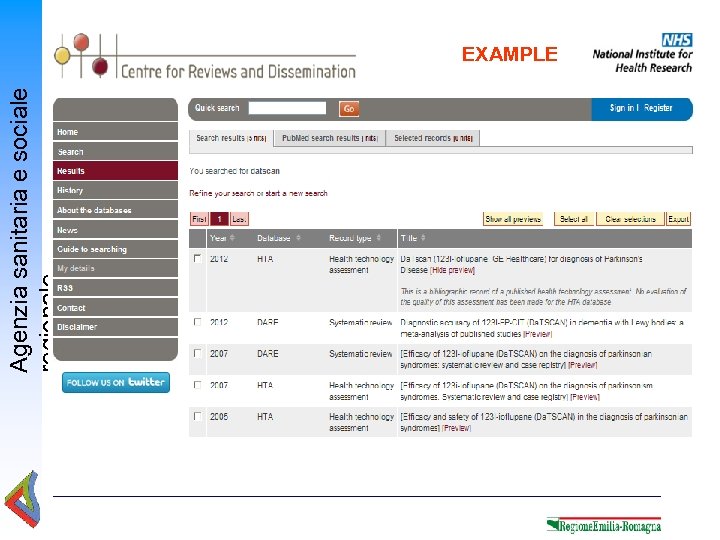Open Efficacy and safety of 123-ioflupane title
The image size is (720, 540).
pos(544,422)
